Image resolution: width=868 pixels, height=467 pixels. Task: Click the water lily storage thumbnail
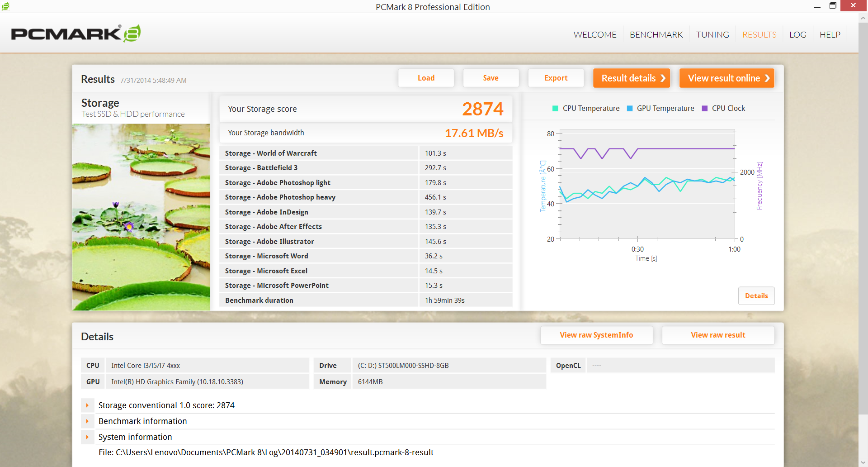141,217
